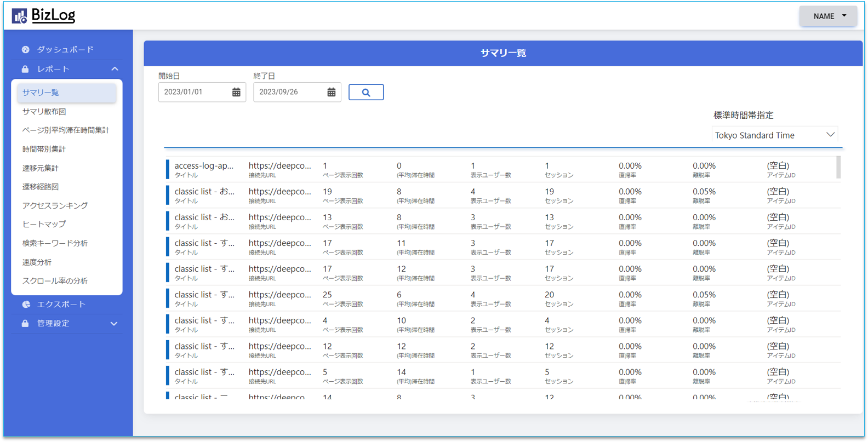Screen dimensions: 868x442
Task: Select サマリ一覧 in sidebar
Action: [x=66, y=93]
